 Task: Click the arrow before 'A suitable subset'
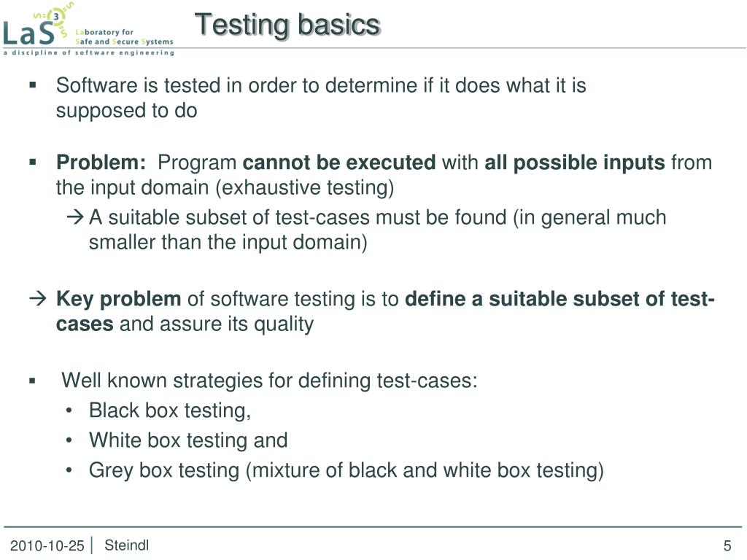(x=75, y=217)
